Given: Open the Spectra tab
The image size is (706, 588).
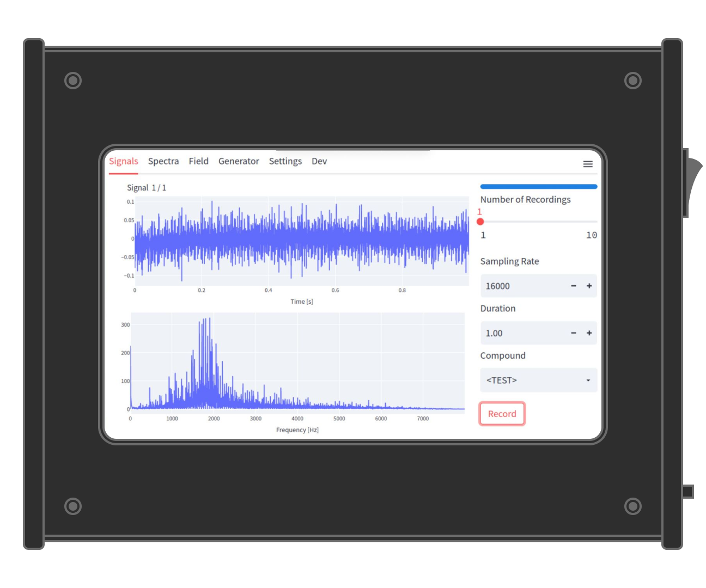Looking at the screenshot, I should (x=163, y=161).
